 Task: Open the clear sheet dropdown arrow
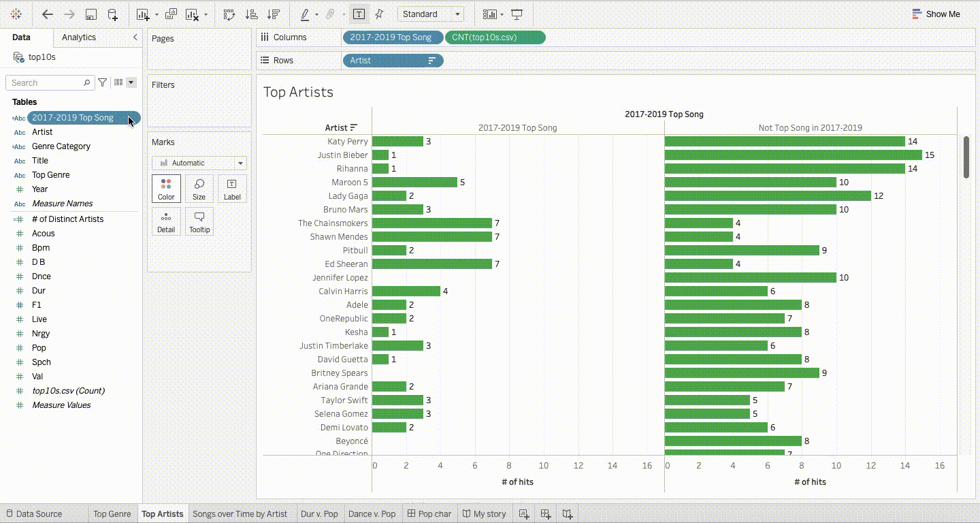206,14
